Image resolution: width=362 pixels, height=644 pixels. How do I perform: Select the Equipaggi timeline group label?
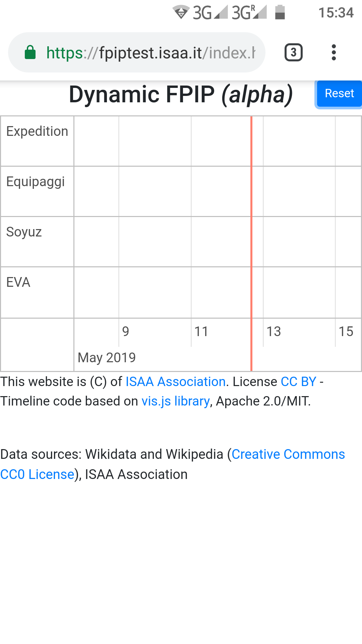(36, 182)
